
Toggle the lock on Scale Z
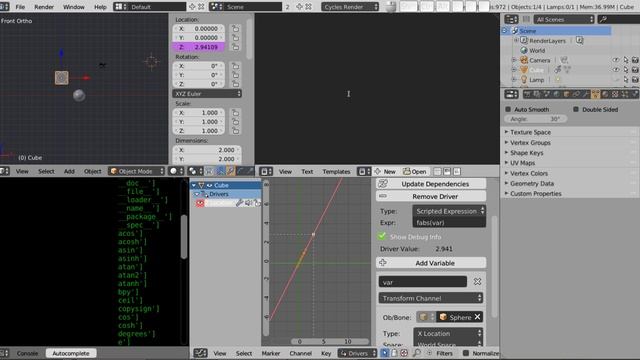click(x=236, y=131)
